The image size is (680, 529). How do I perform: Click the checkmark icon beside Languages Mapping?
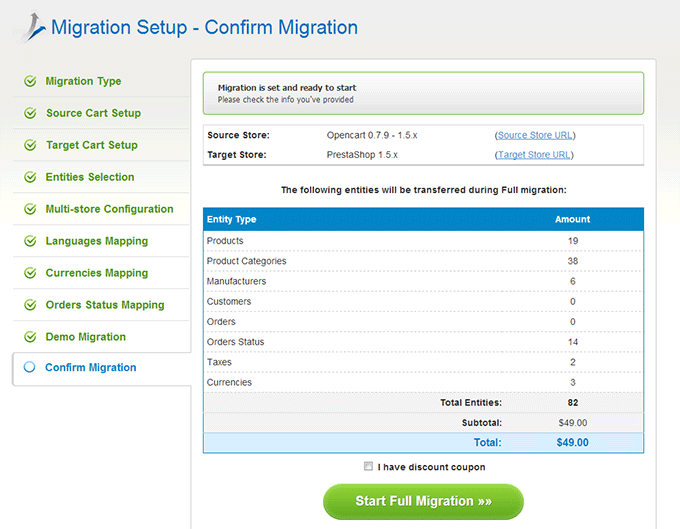click(30, 241)
